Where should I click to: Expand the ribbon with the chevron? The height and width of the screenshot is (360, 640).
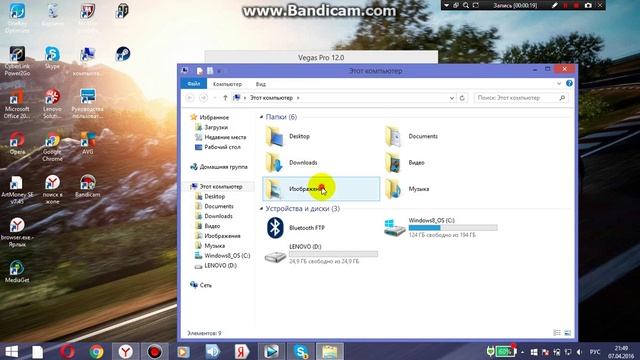pos(559,84)
